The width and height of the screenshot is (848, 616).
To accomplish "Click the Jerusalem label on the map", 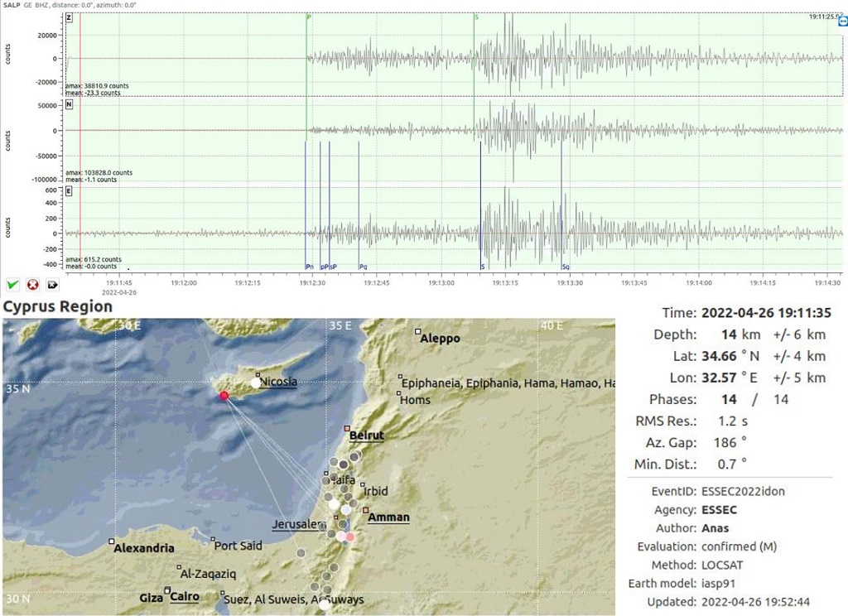I will tap(296, 524).
